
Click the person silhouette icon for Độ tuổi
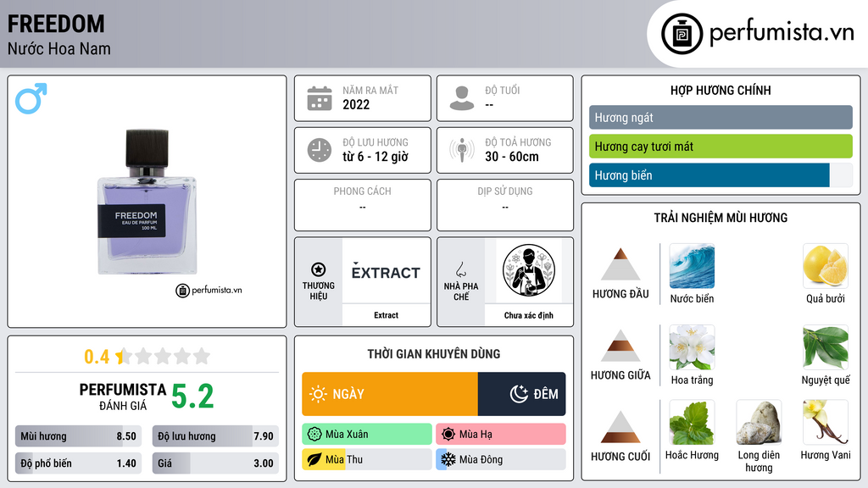[462, 98]
